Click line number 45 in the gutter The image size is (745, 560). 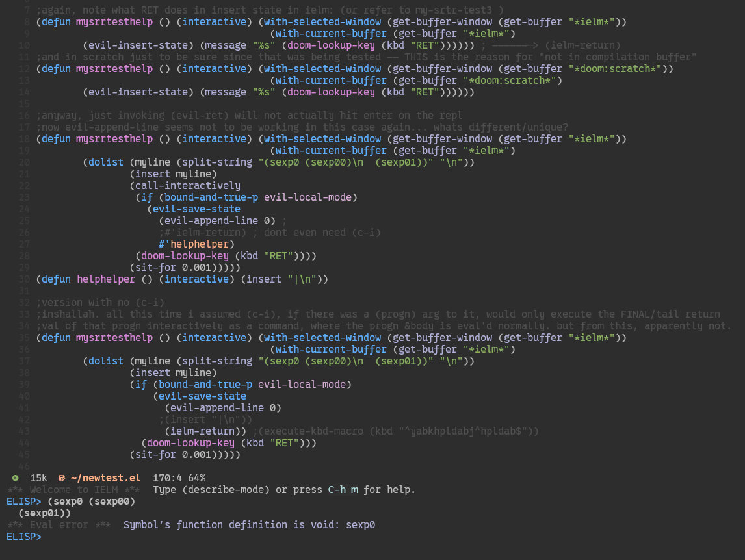24,455
